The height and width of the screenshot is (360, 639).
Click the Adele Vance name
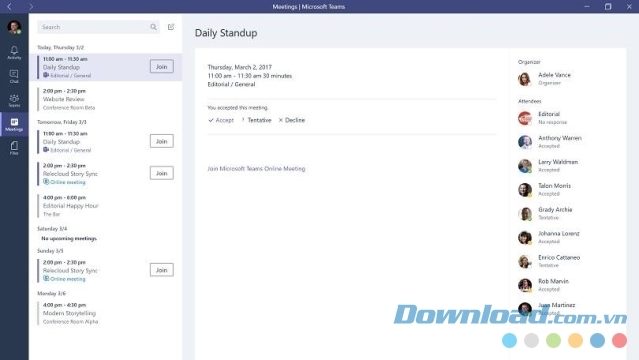[x=554, y=75]
